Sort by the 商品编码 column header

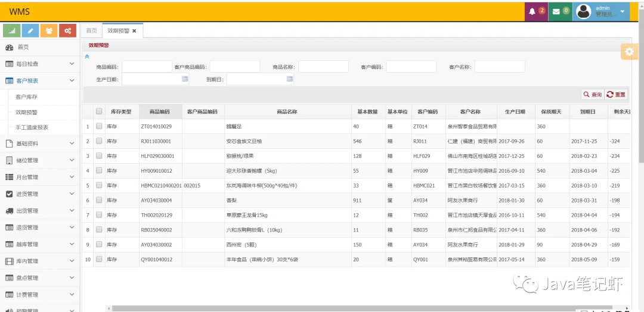(160, 111)
